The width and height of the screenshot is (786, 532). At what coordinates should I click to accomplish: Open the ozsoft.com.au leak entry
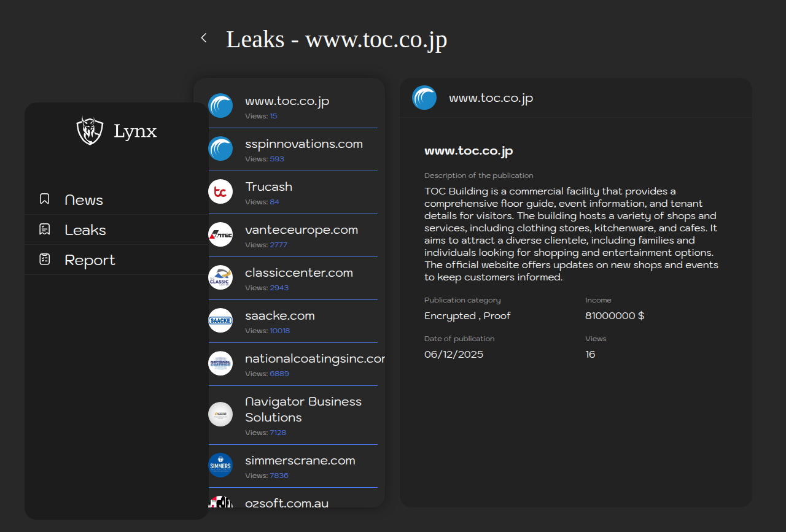pos(287,503)
